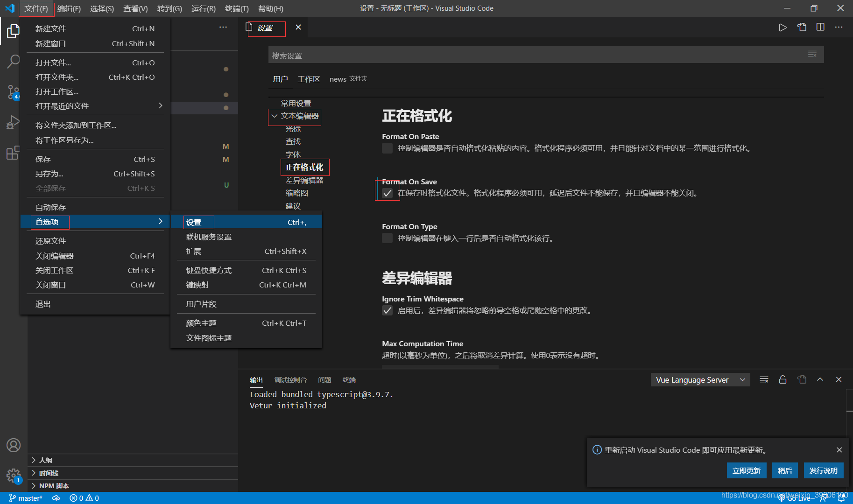Click 稍后 button
This screenshot has height=504, width=853.
click(785, 470)
